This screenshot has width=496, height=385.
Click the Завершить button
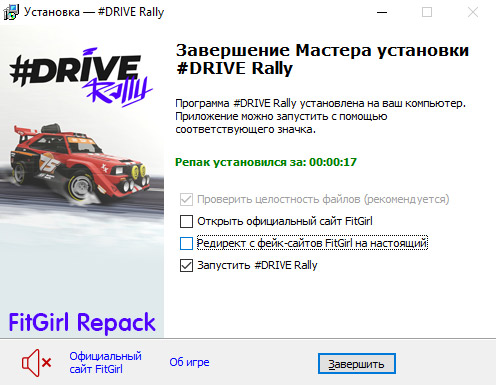click(x=357, y=364)
